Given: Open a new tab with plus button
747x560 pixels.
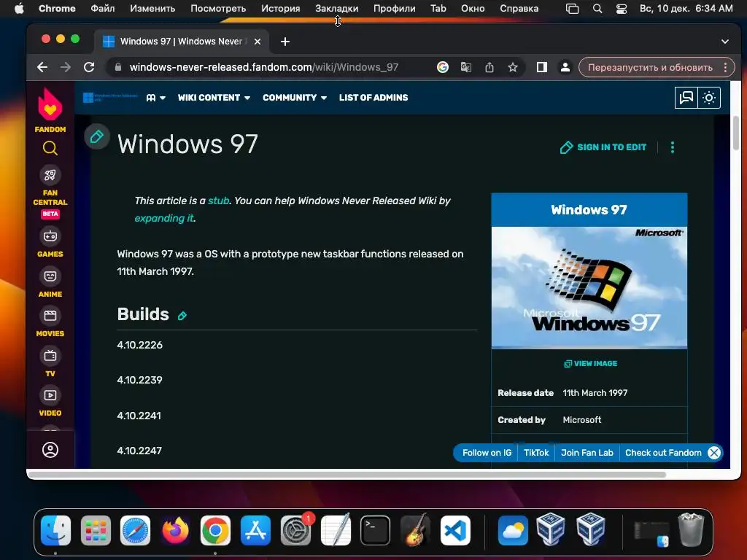Looking at the screenshot, I should [285, 42].
